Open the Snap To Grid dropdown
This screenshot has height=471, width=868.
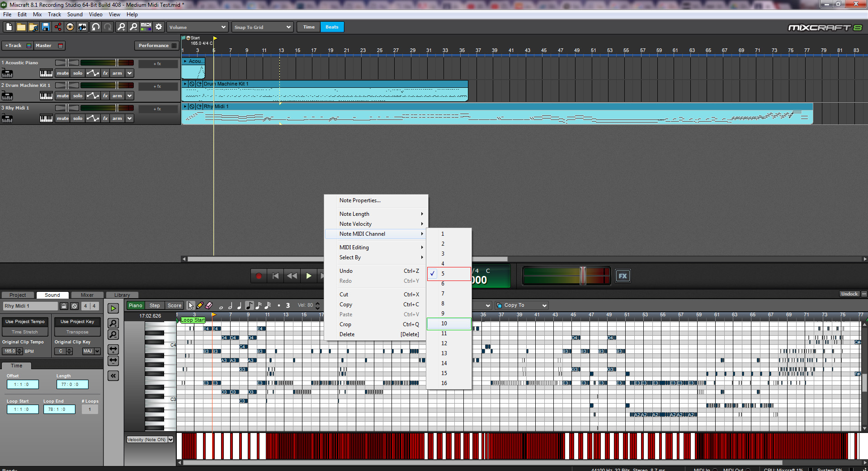pos(262,27)
